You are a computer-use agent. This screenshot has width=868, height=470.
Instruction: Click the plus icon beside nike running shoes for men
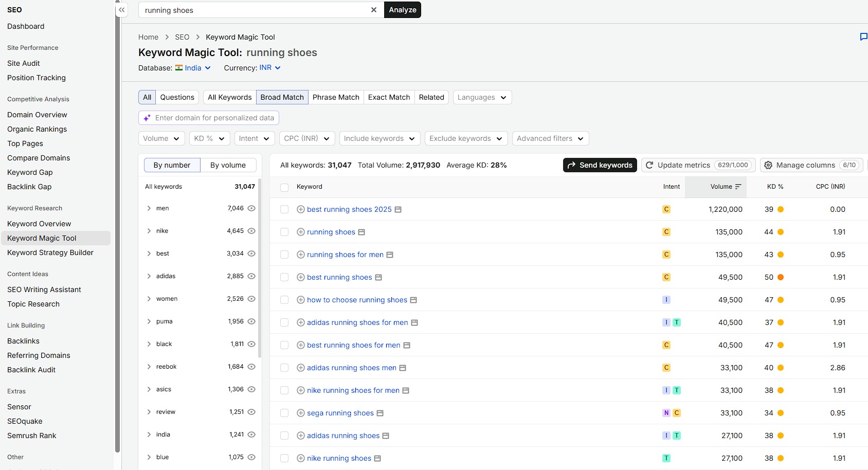point(301,390)
